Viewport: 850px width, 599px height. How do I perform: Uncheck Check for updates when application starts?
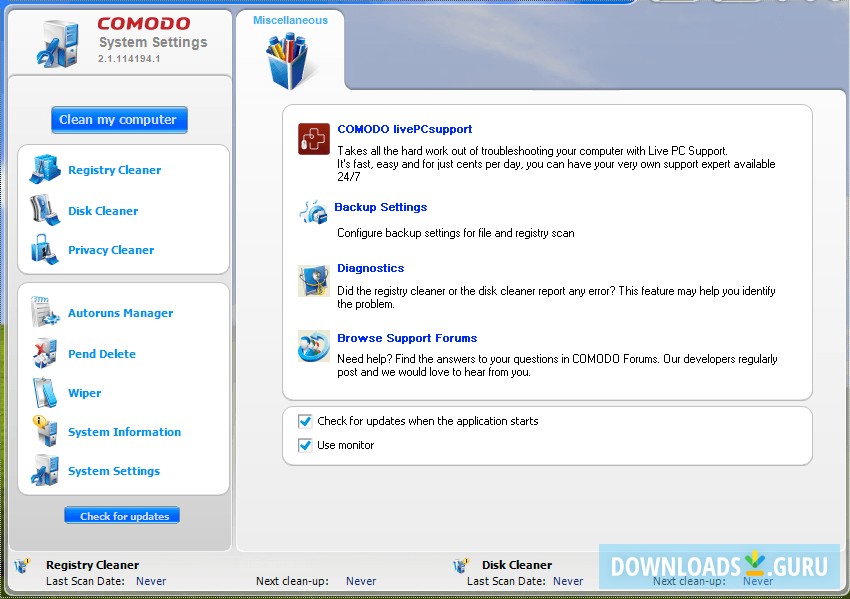tap(305, 421)
